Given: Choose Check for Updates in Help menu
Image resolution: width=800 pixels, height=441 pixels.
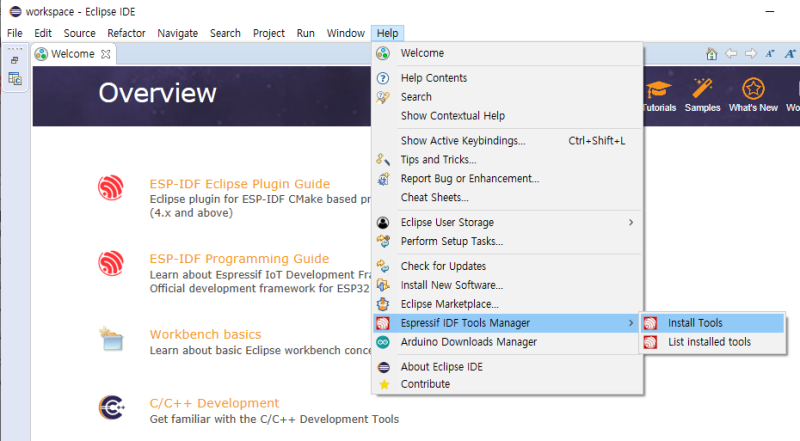Looking at the screenshot, I should coord(443,266).
